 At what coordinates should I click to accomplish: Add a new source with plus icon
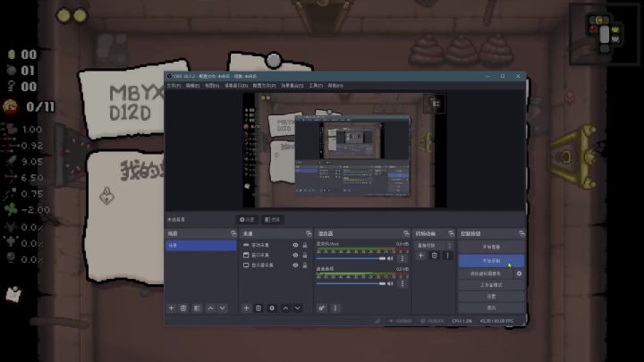(x=247, y=307)
